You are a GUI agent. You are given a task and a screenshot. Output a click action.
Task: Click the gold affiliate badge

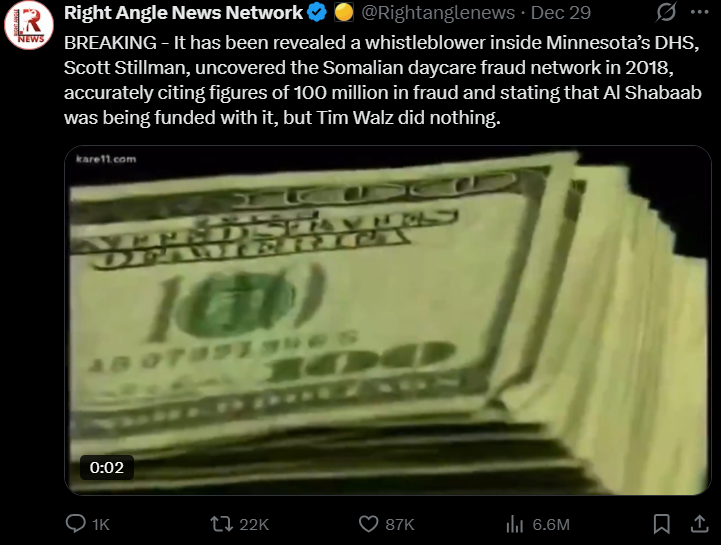[343, 12]
